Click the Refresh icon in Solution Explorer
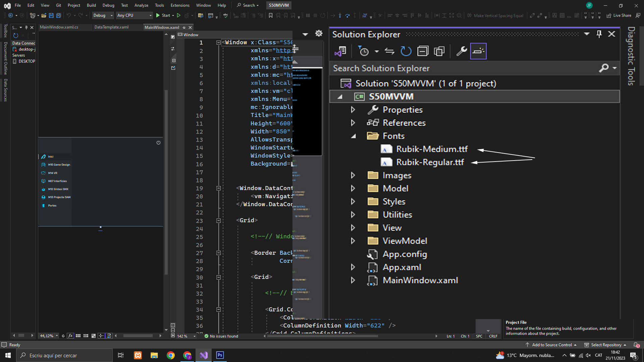The width and height of the screenshot is (644, 362). (x=406, y=51)
